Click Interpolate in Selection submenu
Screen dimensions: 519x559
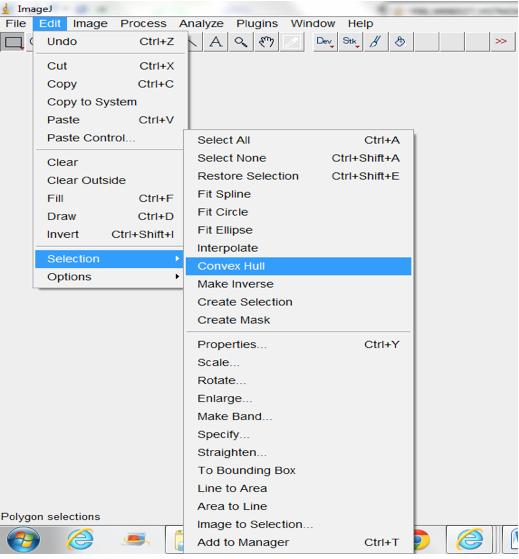298,248
